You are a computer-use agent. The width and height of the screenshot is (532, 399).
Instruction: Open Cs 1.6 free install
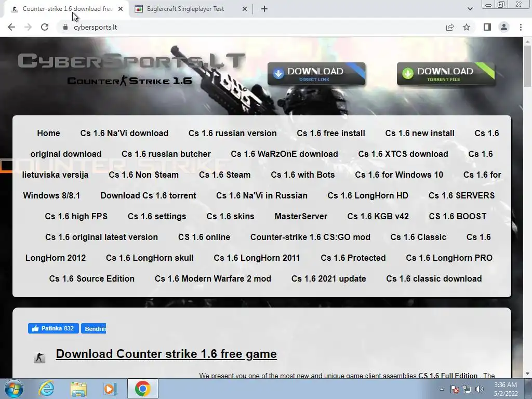[331, 134]
